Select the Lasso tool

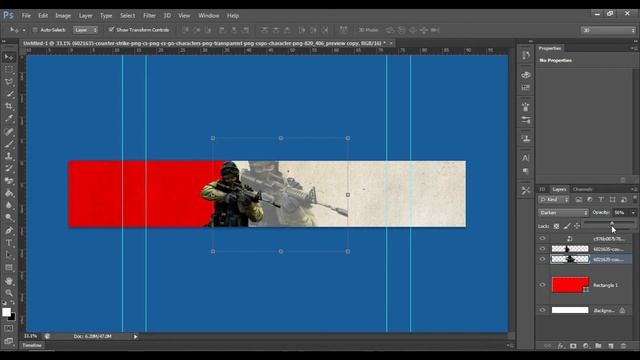coord(9,82)
